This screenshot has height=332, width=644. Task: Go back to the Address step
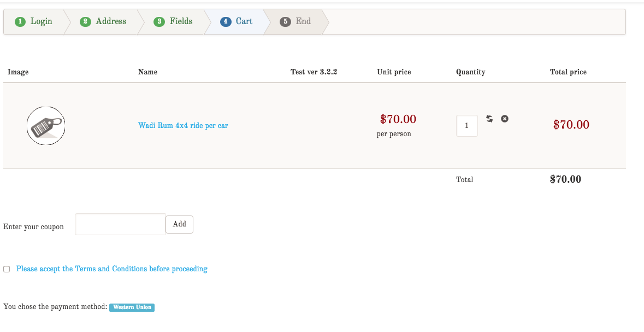coord(110,21)
